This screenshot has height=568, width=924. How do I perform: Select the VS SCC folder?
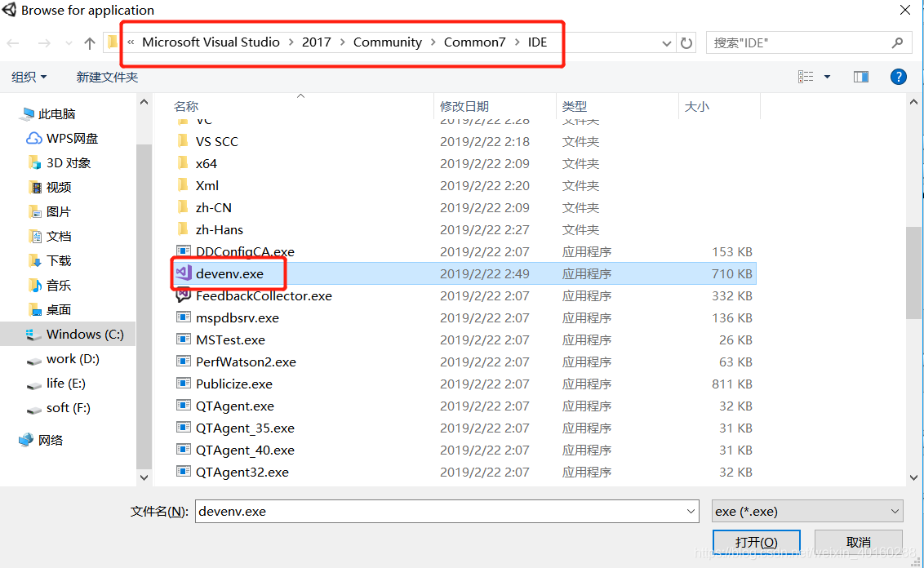pyautogui.click(x=217, y=141)
